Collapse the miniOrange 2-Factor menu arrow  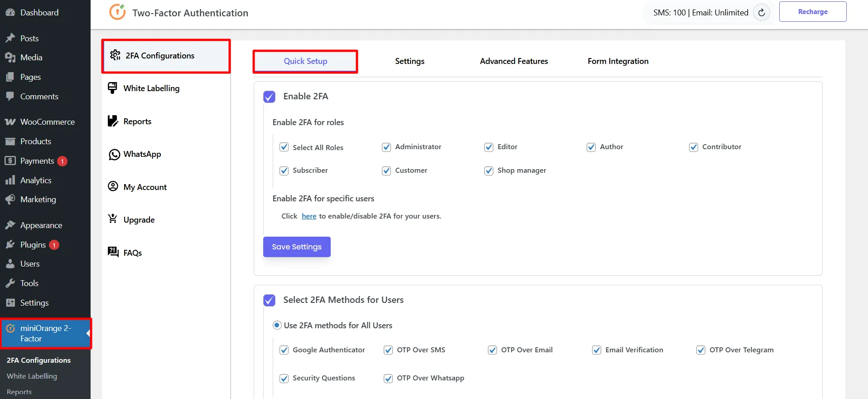[x=88, y=333]
